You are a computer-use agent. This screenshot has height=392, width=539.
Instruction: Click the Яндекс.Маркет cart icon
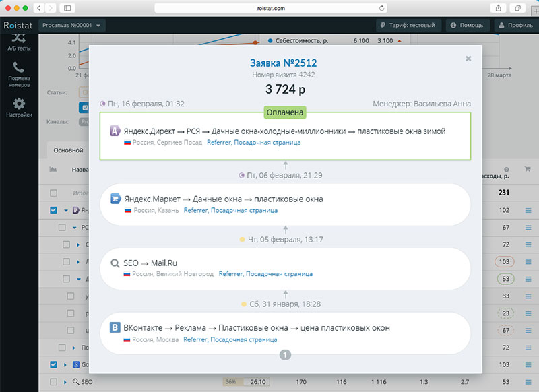pos(115,199)
